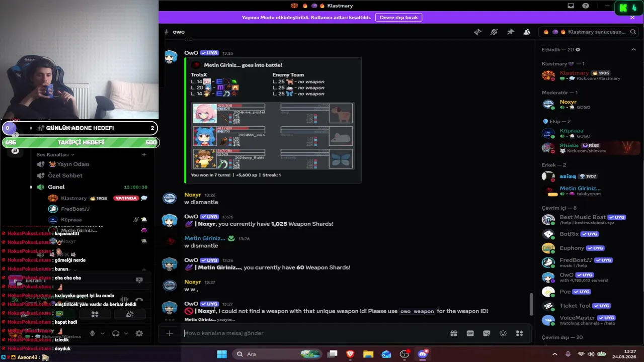Click the UYG badge on OwO battle message
644x362 pixels.
click(209, 53)
